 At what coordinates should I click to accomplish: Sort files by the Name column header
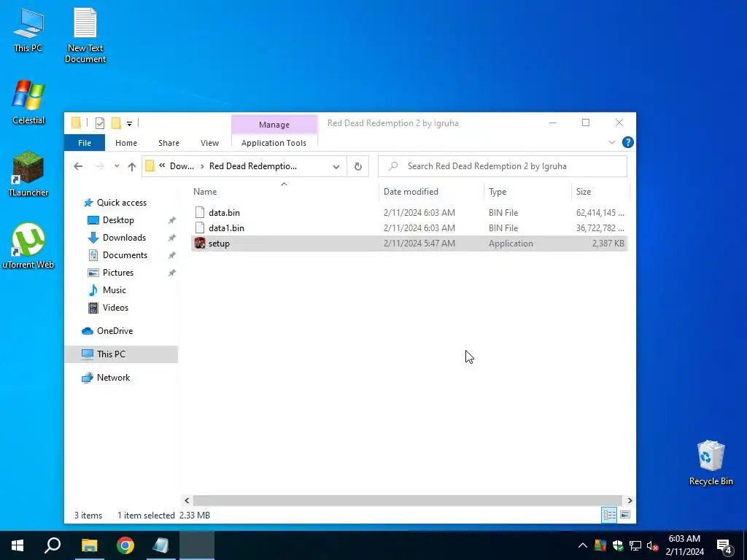click(285, 192)
